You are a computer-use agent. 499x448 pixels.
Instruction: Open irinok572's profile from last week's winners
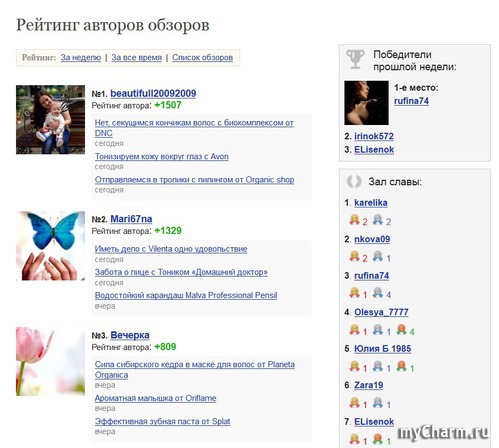tap(374, 136)
